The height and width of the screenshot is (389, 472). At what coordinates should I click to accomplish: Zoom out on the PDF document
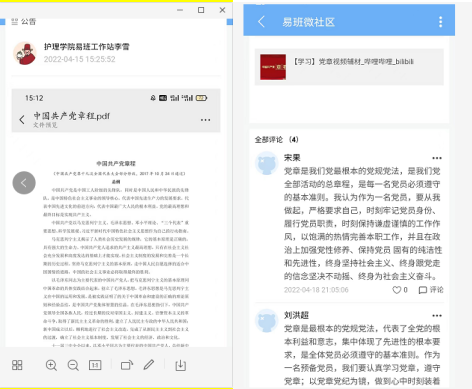point(73,365)
